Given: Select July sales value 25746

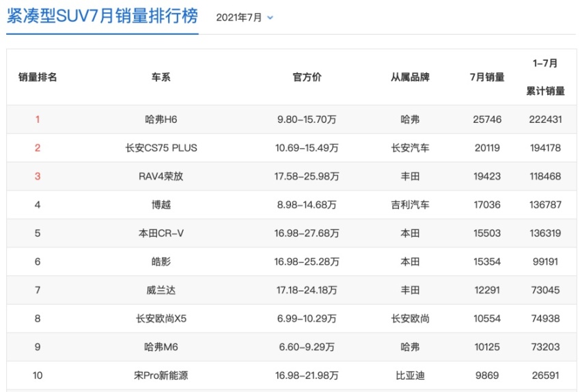Looking at the screenshot, I should (x=487, y=120).
